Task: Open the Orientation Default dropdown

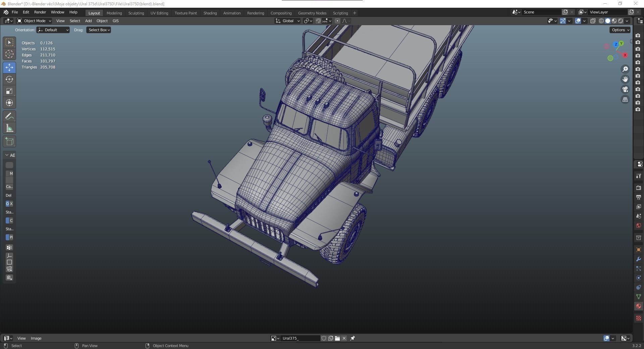Action: pos(53,30)
